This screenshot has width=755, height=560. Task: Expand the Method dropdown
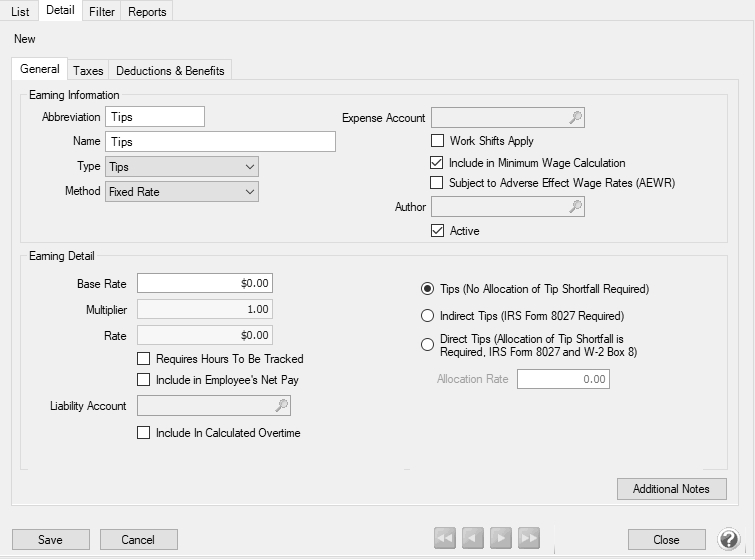[x=182, y=192]
